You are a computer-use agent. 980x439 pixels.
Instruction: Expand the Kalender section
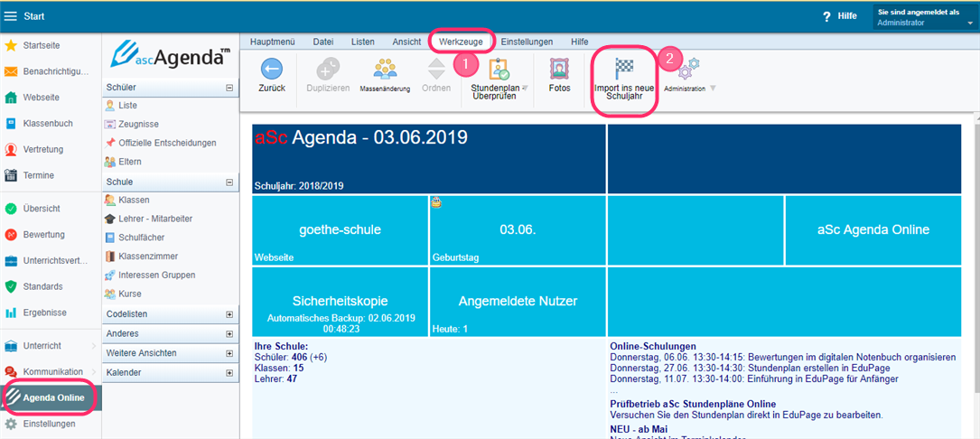click(x=229, y=373)
